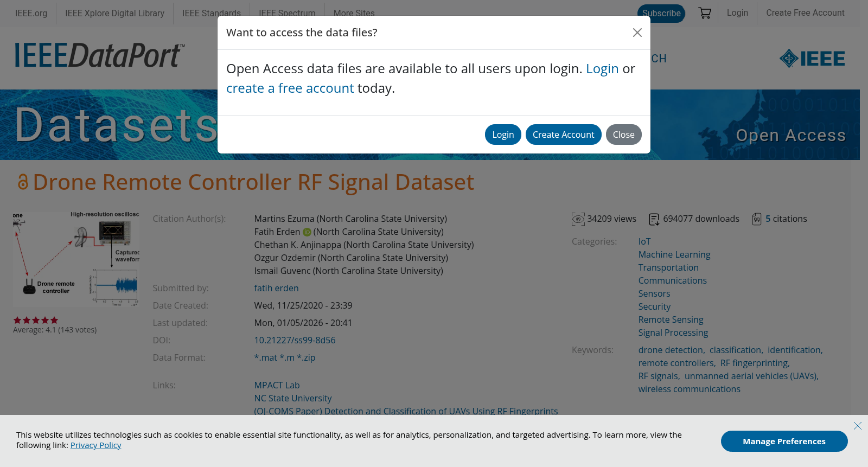The height and width of the screenshot is (467, 868).
Task: Open the Security category
Action: coord(654,307)
